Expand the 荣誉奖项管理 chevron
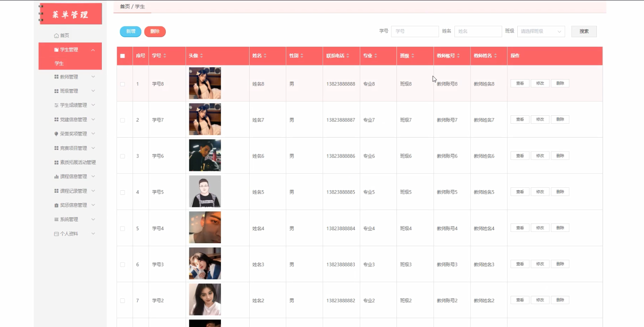This screenshot has height=327, width=644. click(x=93, y=134)
